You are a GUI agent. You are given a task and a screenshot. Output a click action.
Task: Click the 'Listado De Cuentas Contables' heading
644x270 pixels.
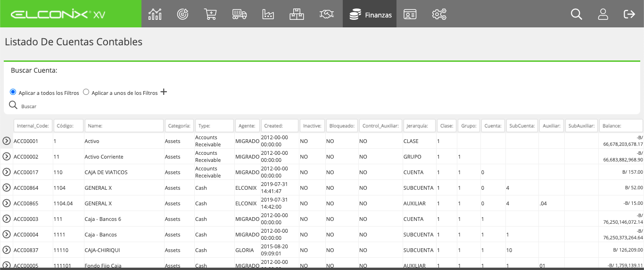(x=74, y=42)
